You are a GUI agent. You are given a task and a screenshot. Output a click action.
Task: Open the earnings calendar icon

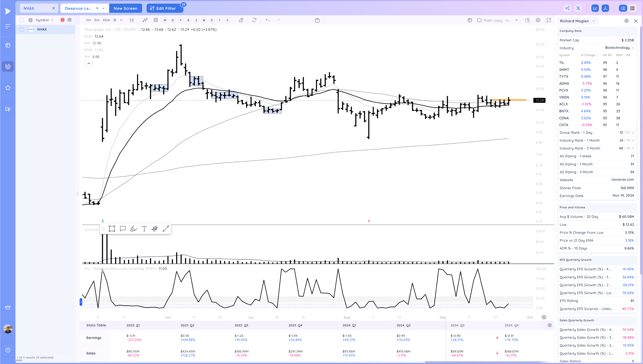pos(317,20)
